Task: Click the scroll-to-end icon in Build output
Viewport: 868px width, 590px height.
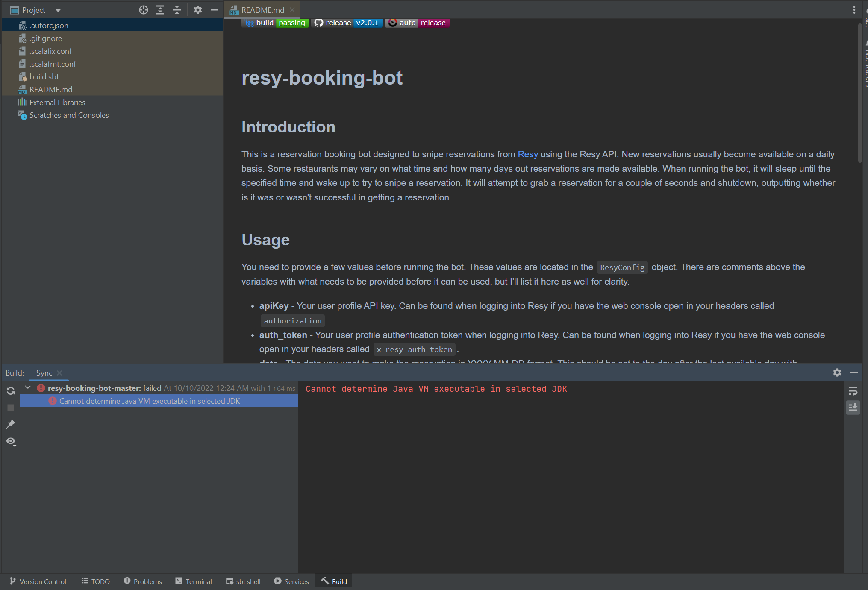Action: click(x=853, y=408)
